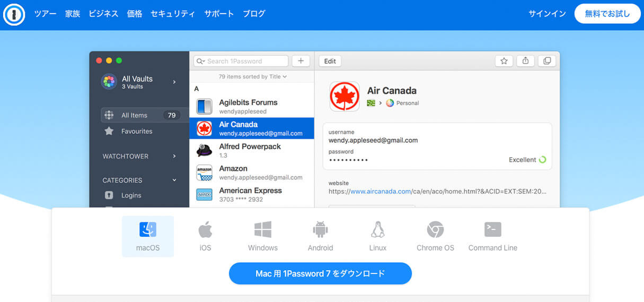This screenshot has height=302, width=644.
Task: Open the セキュリティ page
Action: pyautogui.click(x=173, y=14)
